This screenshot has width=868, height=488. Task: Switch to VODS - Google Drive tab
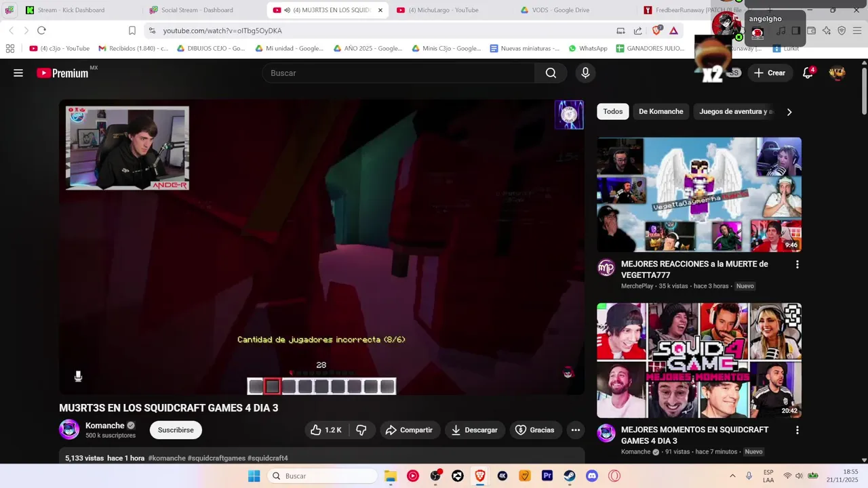click(560, 10)
